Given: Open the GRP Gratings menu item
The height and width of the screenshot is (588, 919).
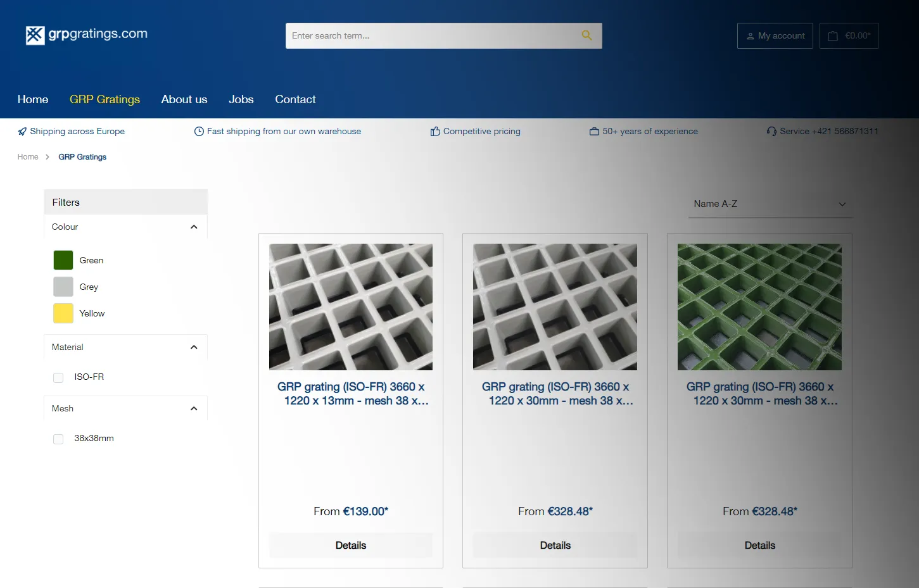Looking at the screenshot, I should 105,99.
